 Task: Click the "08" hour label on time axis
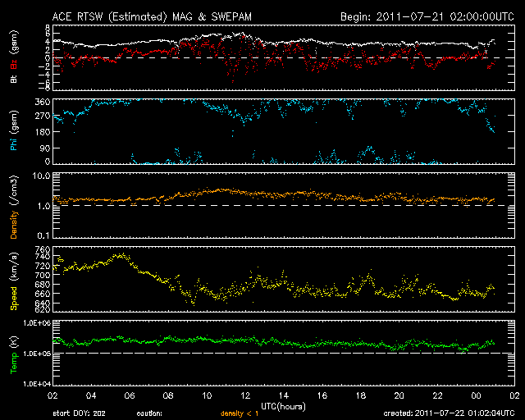click(x=168, y=396)
